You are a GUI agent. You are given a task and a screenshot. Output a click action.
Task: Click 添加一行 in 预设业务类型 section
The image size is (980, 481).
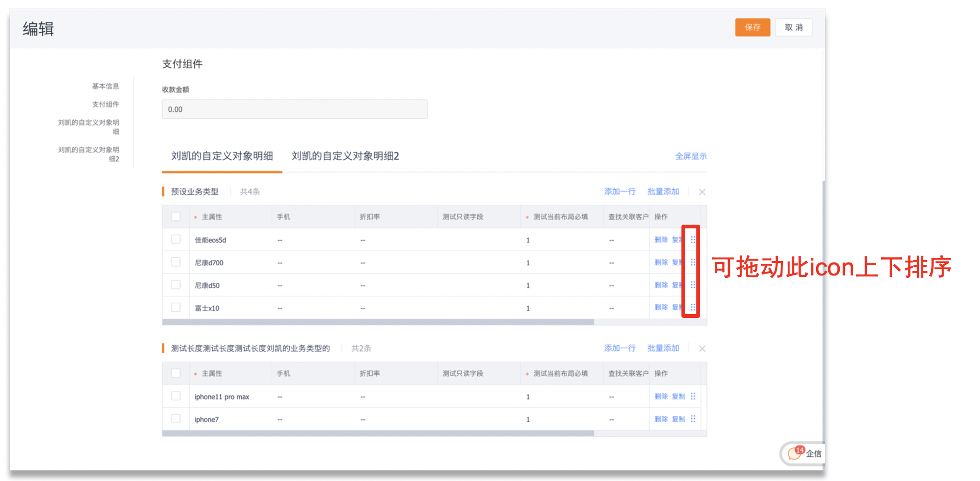(x=620, y=192)
